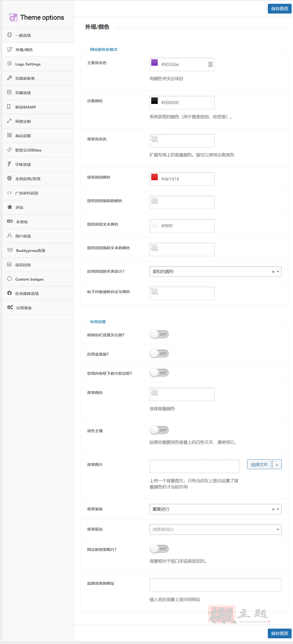Click the #de1414 color value field
This screenshot has height=644, width=293.
[x=182, y=179]
